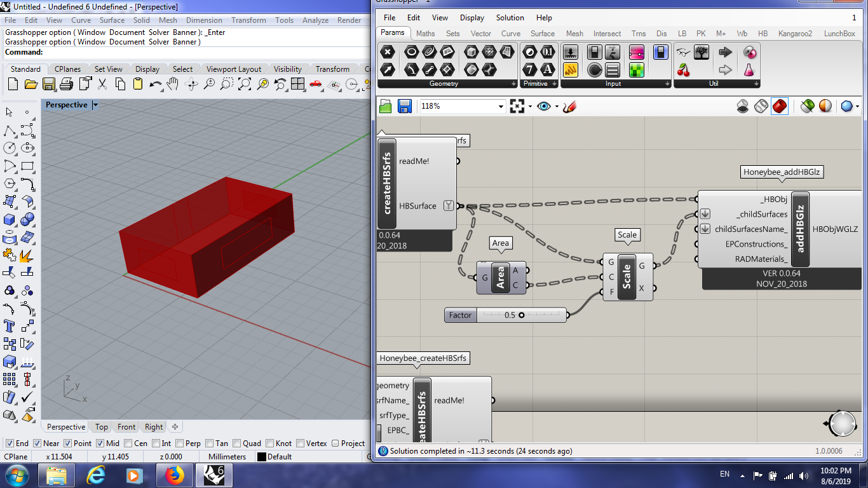This screenshot has height=488, width=868.
Task: Toggle the End osnap checkbox
Action: pos(10,444)
